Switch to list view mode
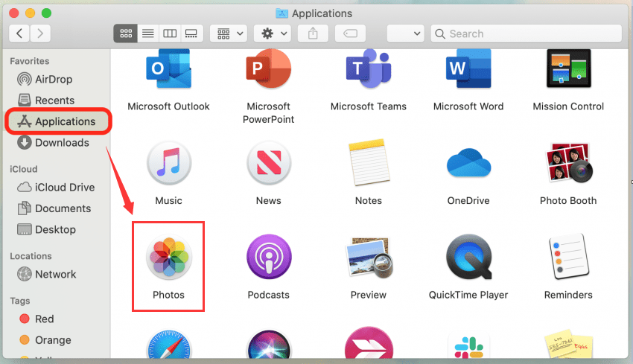This screenshot has width=633, height=364. click(147, 33)
